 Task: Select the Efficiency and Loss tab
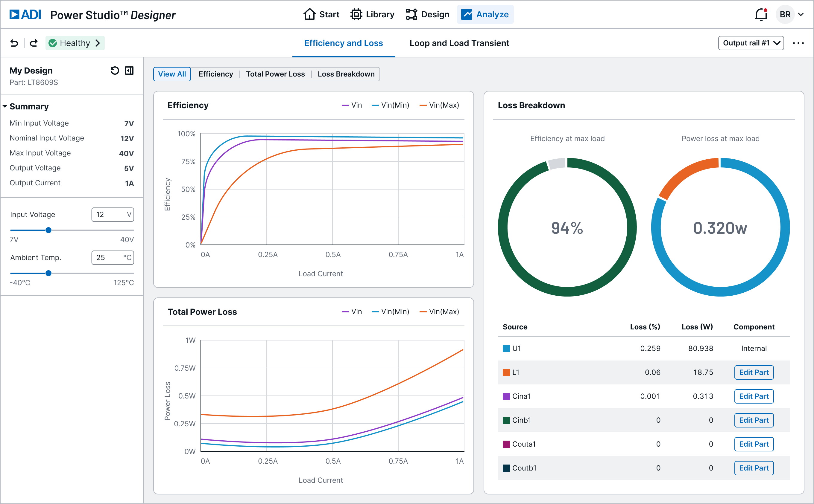click(343, 43)
